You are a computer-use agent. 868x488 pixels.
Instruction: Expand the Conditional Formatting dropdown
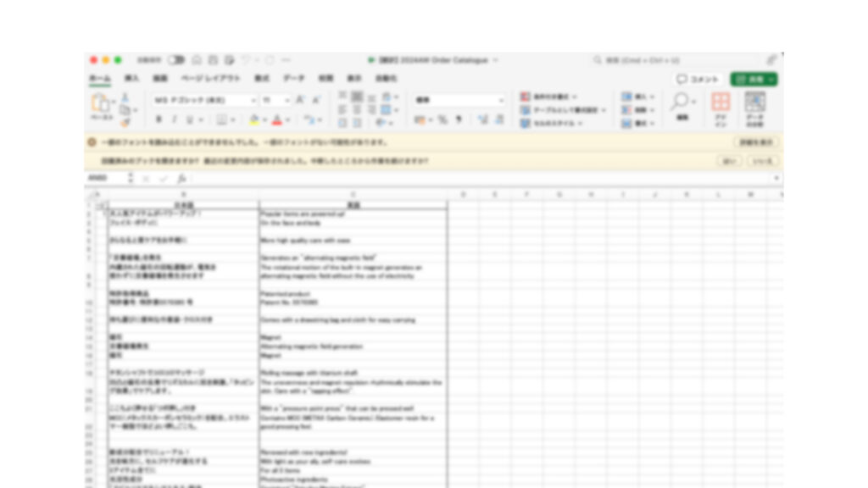coord(574,97)
